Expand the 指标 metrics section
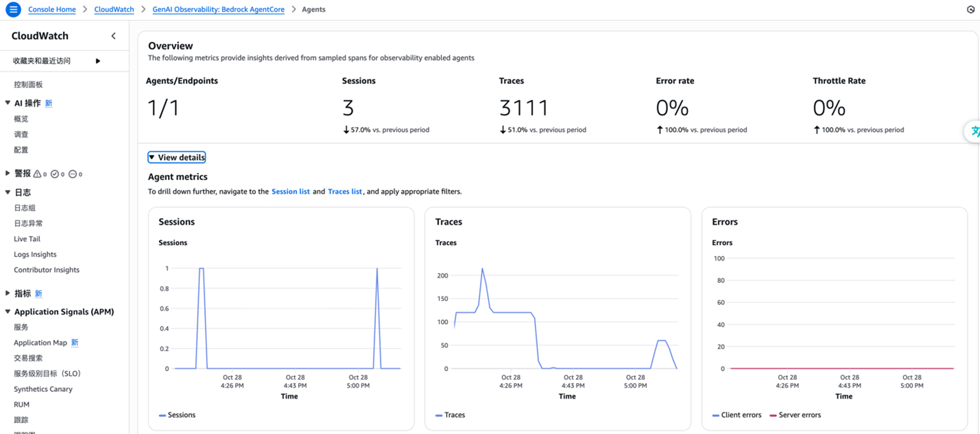The height and width of the screenshot is (434, 980). (x=8, y=293)
